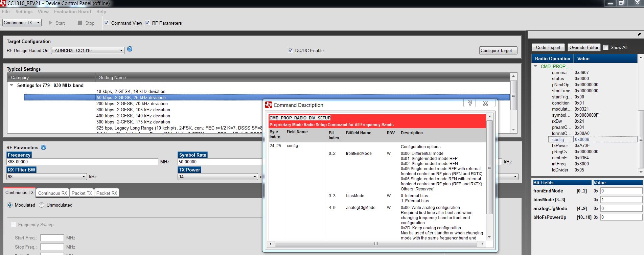The image size is (644, 255).
Task: Enable the Frequency Sweep checkbox
Action: click(x=14, y=225)
